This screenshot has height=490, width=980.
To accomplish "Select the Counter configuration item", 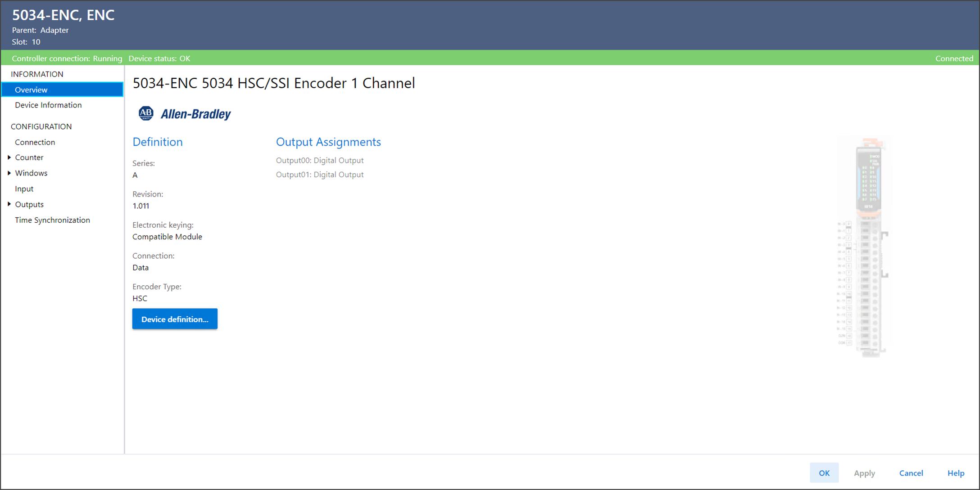I will pos(29,157).
